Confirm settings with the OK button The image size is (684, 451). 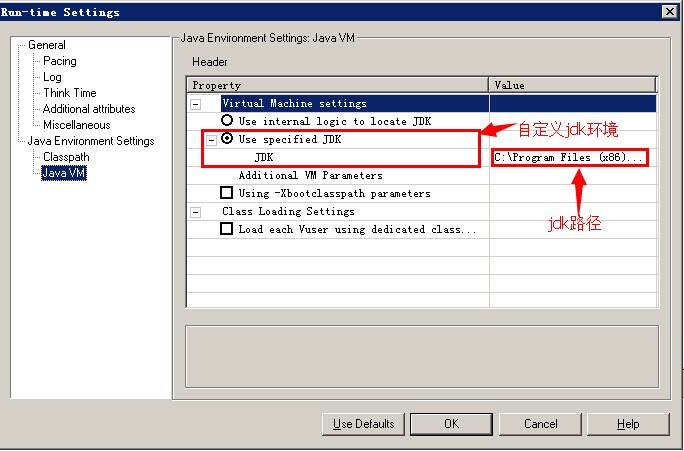pyautogui.click(x=451, y=424)
